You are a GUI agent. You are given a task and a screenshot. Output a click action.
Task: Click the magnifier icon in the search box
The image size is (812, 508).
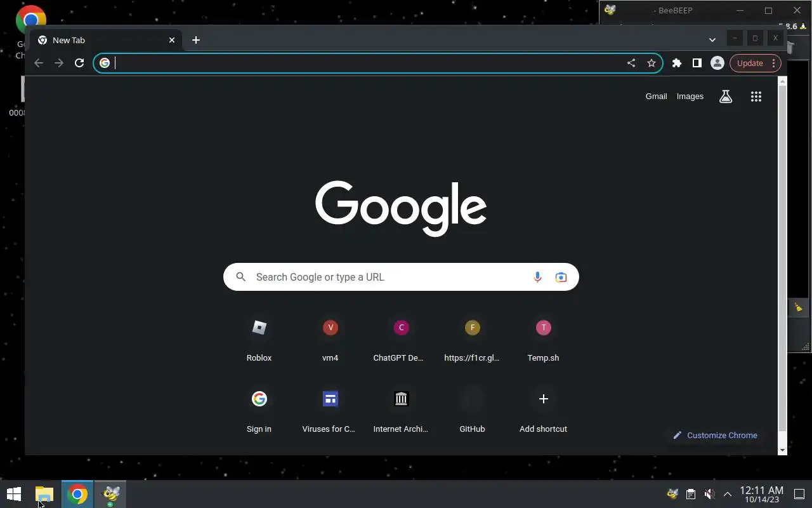pos(240,277)
